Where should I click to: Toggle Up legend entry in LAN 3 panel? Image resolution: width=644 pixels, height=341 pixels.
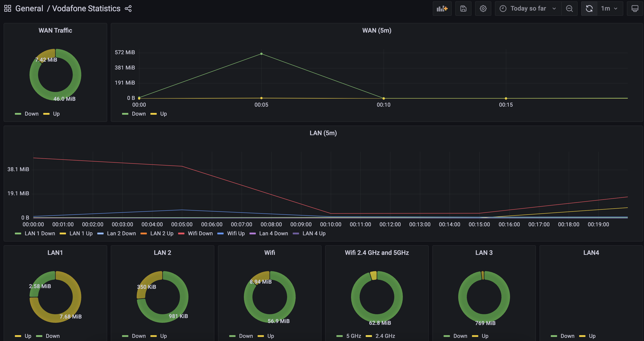pyautogui.click(x=485, y=336)
